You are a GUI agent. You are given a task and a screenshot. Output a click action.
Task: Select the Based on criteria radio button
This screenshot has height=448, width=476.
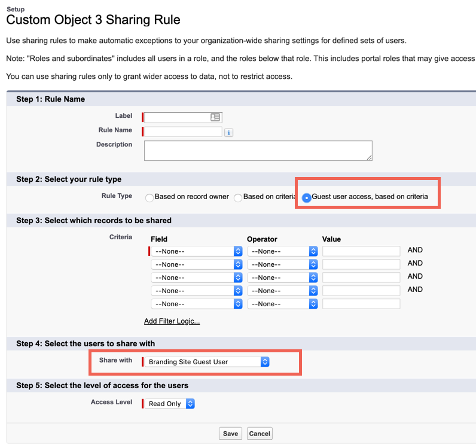click(238, 198)
